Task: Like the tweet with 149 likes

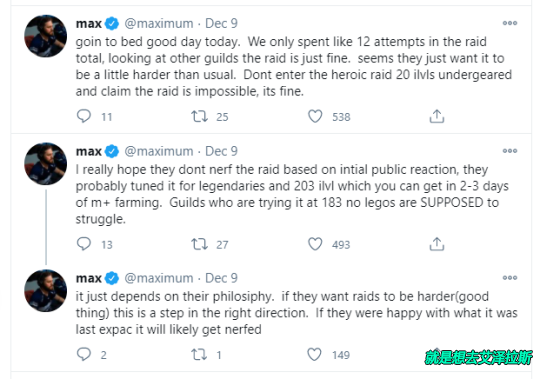Action: 314,354
